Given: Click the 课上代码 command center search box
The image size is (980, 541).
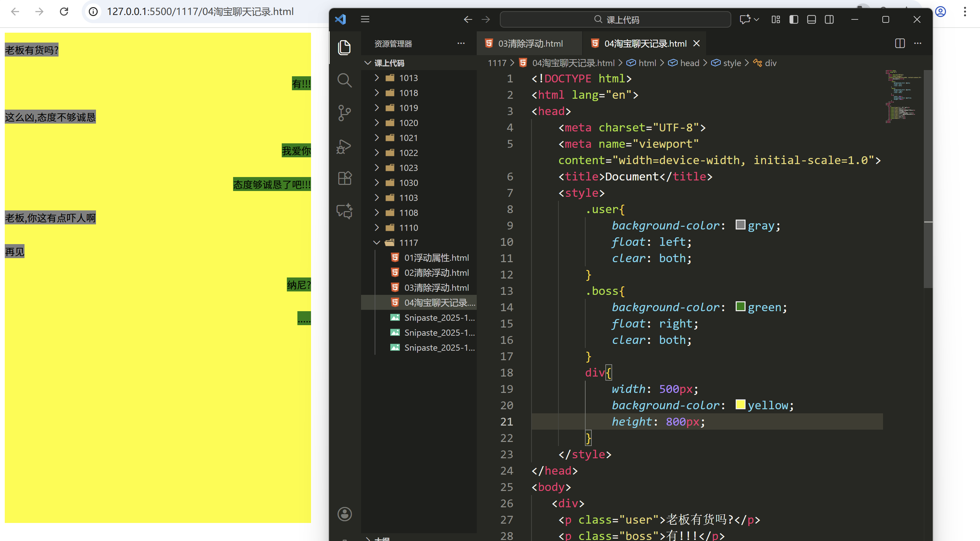Looking at the screenshot, I should pyautogui.click(x=615, y=19).
